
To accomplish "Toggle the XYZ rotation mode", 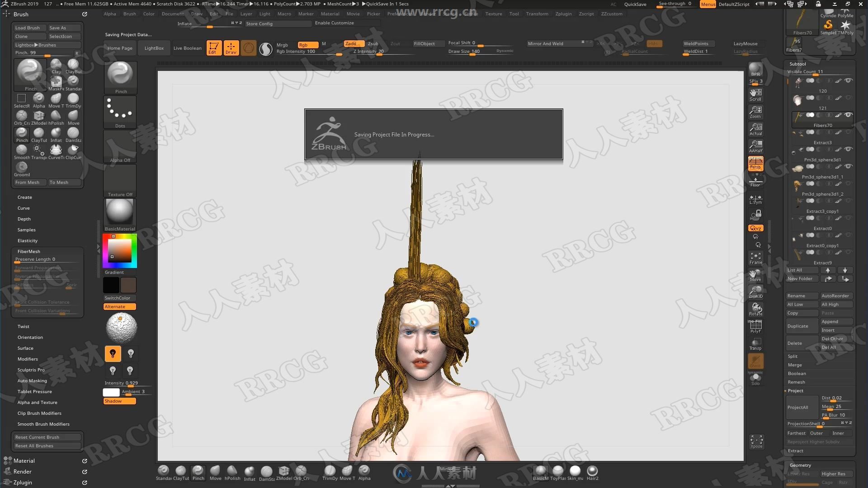I will (x=755, y=228).
